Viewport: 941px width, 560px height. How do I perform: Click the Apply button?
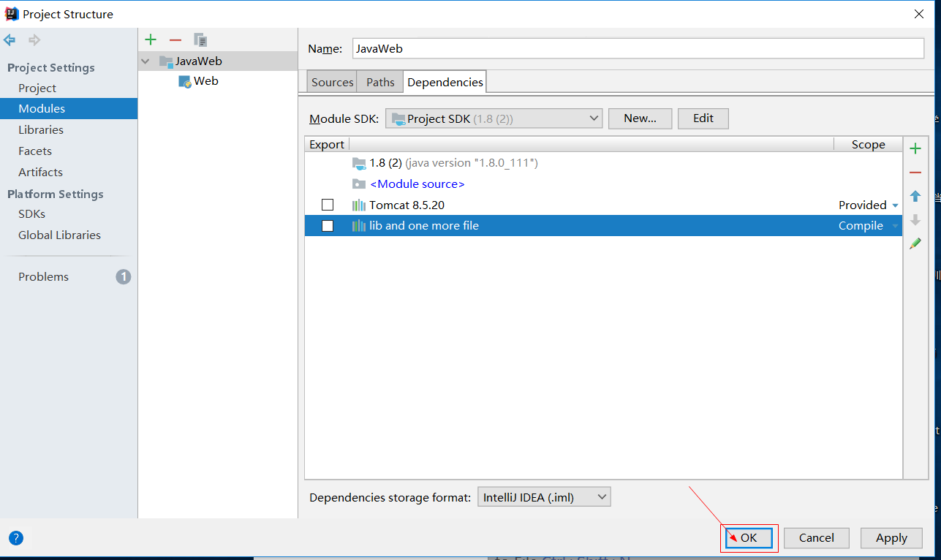[x=892, y=538]
